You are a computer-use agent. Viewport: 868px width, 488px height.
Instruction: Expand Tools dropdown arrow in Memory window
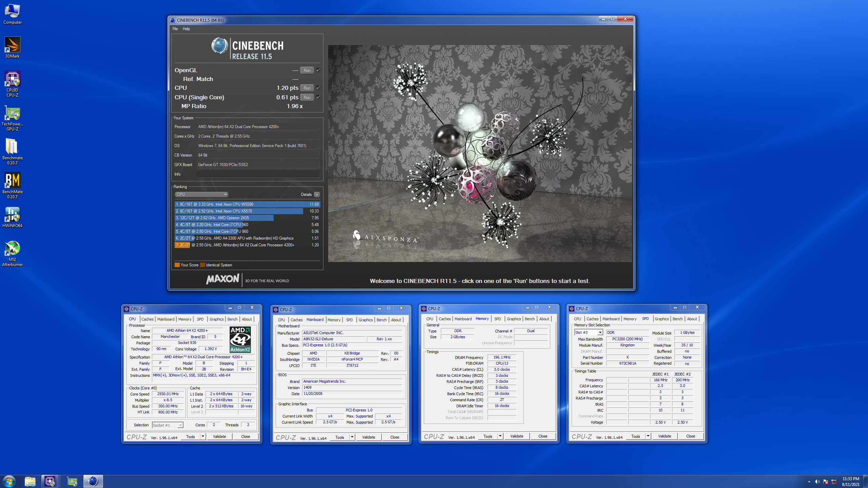(500, 436)
